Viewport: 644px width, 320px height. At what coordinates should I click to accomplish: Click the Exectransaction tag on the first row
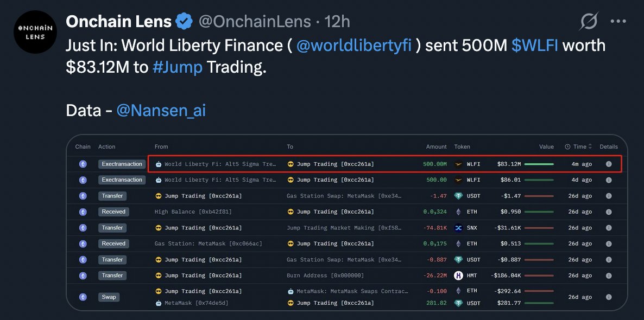(122, 164)
